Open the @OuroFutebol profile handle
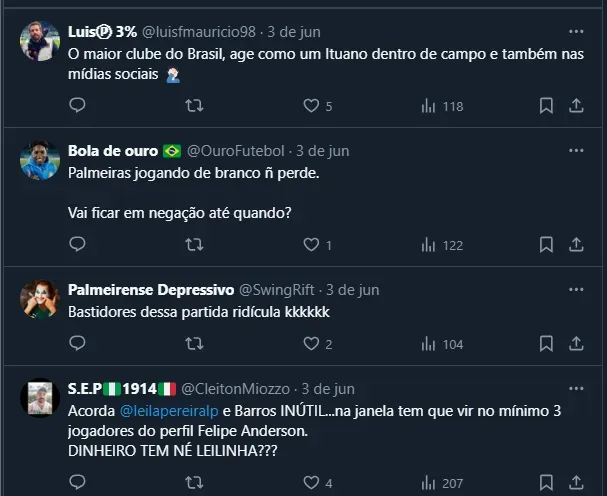 [236, 151]
